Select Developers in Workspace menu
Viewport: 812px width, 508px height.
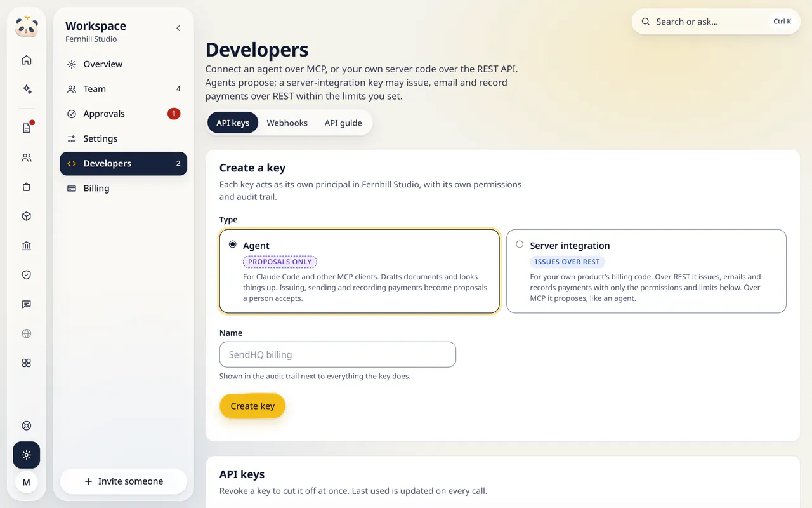123,163
